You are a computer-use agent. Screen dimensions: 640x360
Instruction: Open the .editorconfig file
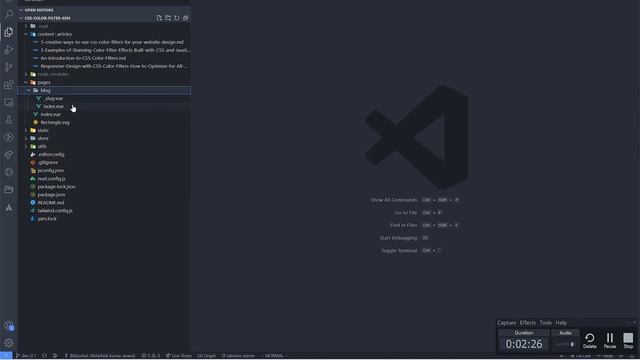click(51, 154)
